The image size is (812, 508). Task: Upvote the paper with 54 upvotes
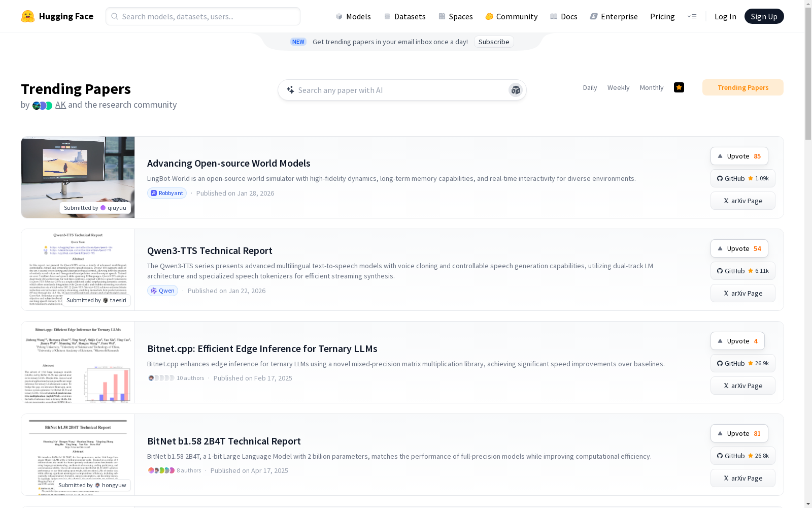pyautogui.click(x=739, y=248)
